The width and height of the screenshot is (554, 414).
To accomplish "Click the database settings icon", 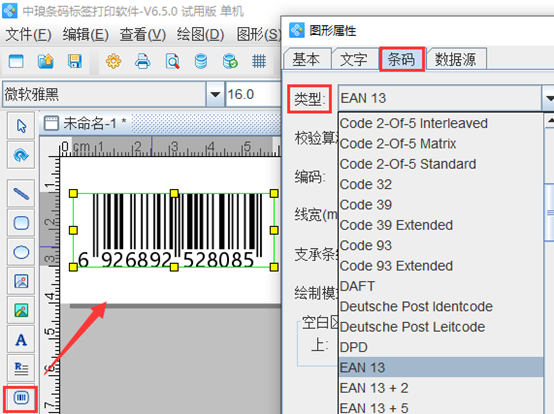I will click(x=201, y=61).
